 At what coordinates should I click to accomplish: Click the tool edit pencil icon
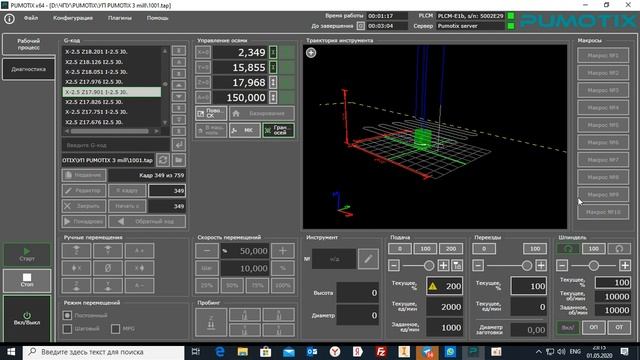point(368,259)
